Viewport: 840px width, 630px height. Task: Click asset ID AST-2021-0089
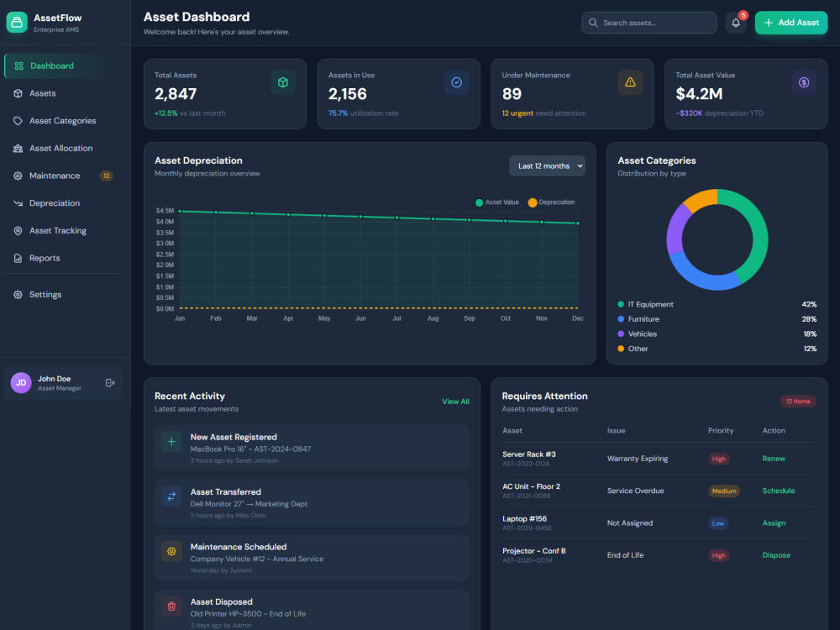(x=526, y=496)
